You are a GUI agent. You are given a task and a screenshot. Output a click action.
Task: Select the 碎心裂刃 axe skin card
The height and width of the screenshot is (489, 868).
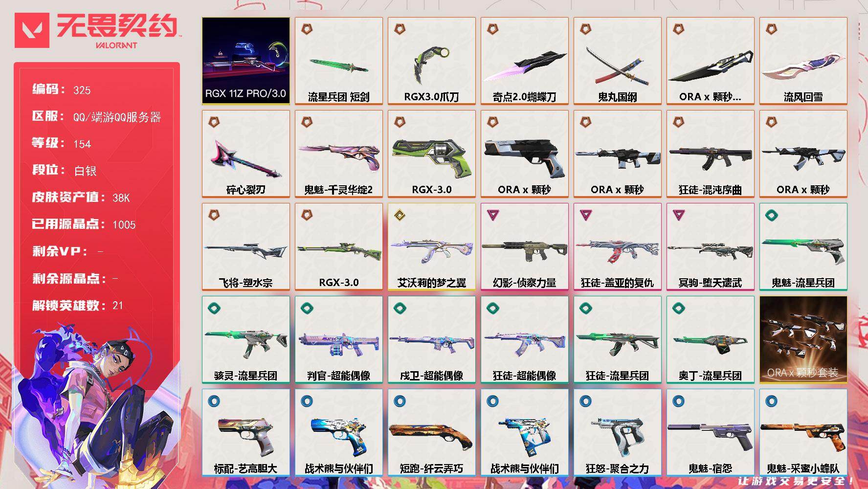click(x=246, y=154)
